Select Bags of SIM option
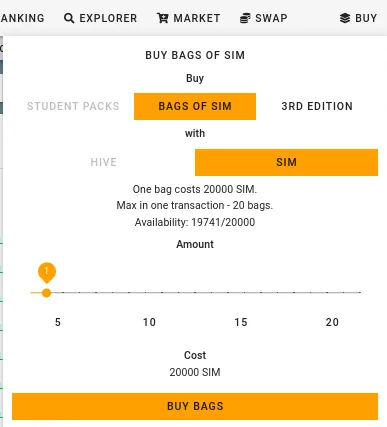Image resolution: width=387 pixels, height=427 pixels. (x=195, y=106)
